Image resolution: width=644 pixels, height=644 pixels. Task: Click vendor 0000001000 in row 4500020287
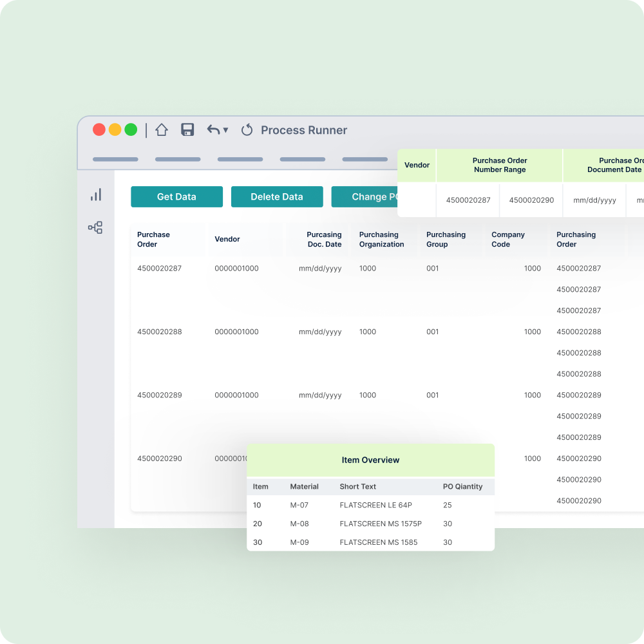[236, 268]
